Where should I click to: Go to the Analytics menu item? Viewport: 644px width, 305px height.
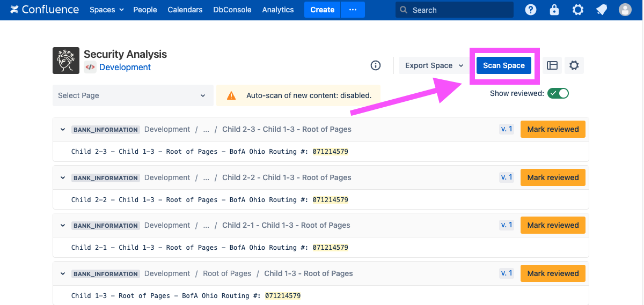tap(278, 10)
